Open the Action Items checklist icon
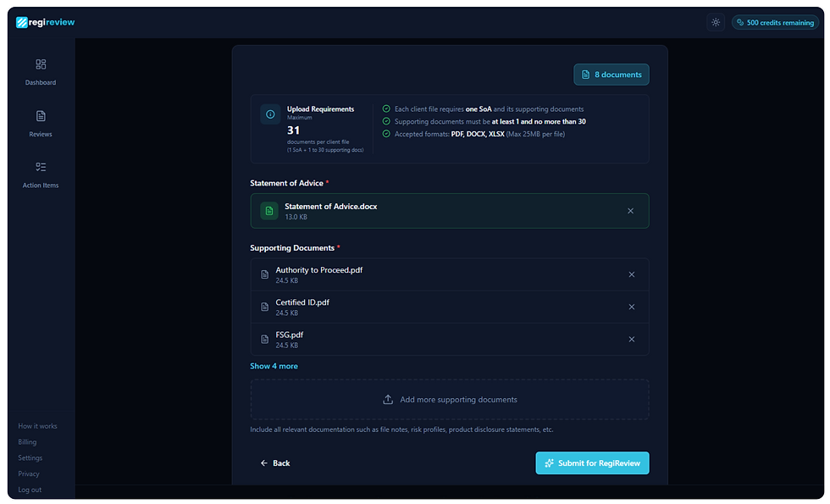Image resolution: width=830 pixels, height=504 pixels. [41, 168]
